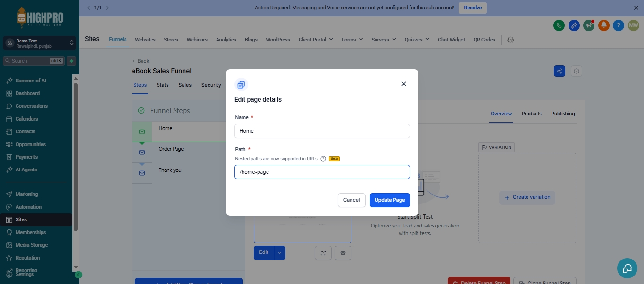The image size is (644, 284).
Task: Click the blue share funnel icon
Action: (560, 71)
